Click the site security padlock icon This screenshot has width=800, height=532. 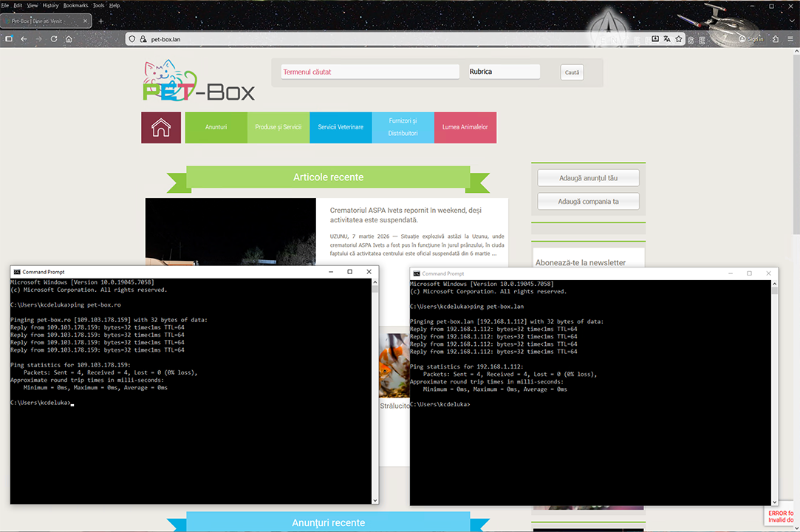tap(144, 39)
